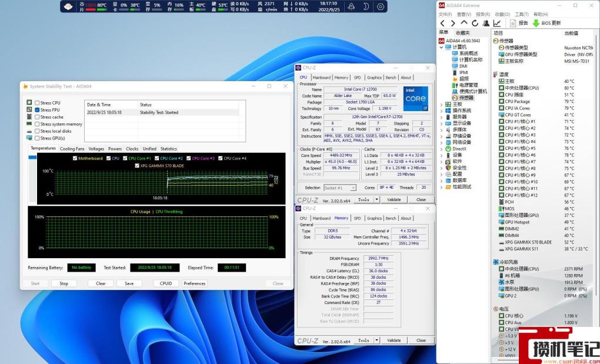The height and width of the screenshot is (364, 600).
Task: Open the graph icon in AIDA64 toolbar
Action: point(496,24)
